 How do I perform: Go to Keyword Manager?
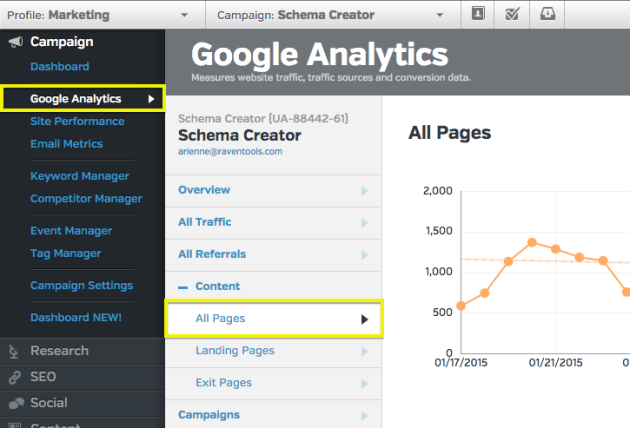pyautogui.click(x=80, y=176)
